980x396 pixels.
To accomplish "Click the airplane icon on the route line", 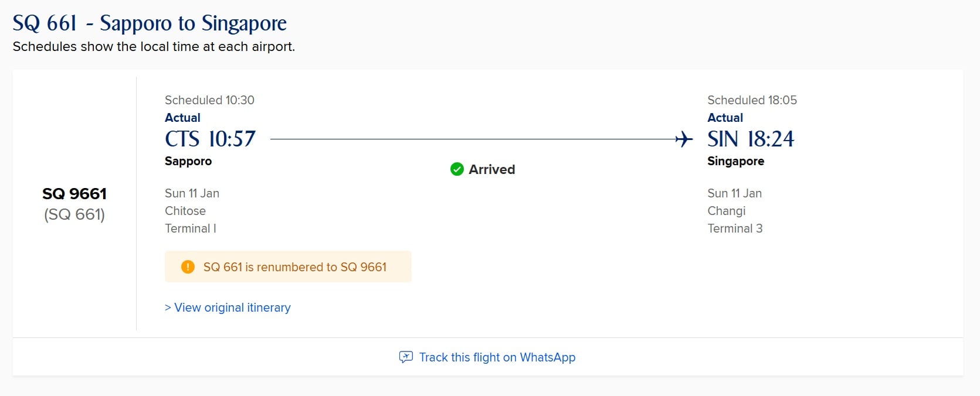I will click(684, 139).
